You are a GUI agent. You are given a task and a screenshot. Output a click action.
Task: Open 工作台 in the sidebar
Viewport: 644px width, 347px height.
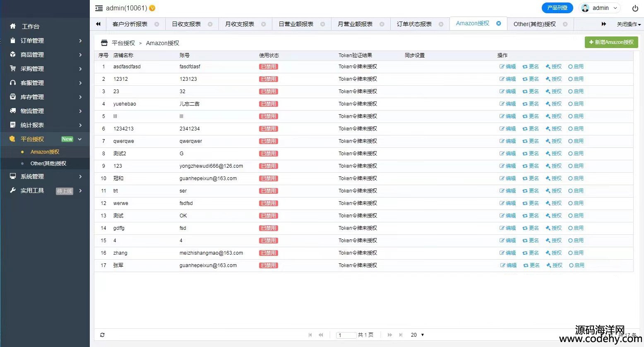45,27
